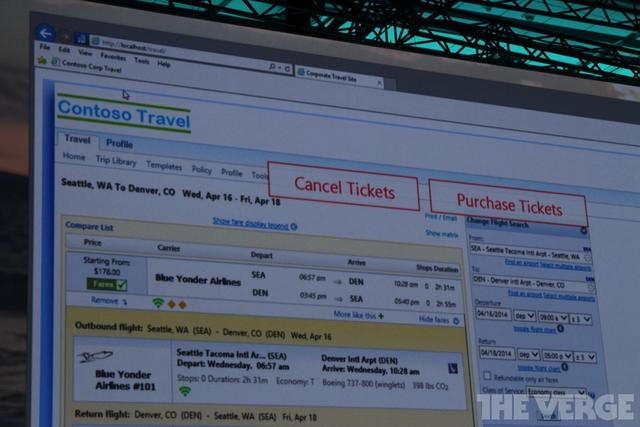Click info icon beside Class of Service
The width and height of the screenshot is (640, 427).
pos(591,394)
